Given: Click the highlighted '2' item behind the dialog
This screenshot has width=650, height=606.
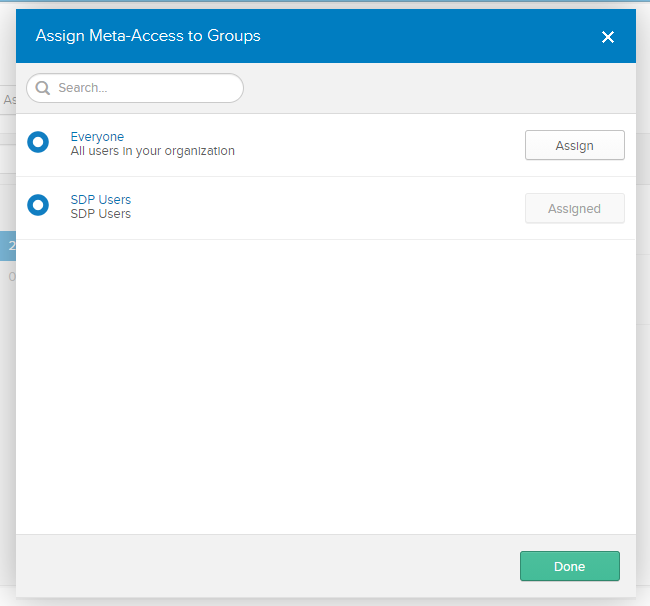Looking at the screenshot, I should pyautogui.click(x=10, y=245).
